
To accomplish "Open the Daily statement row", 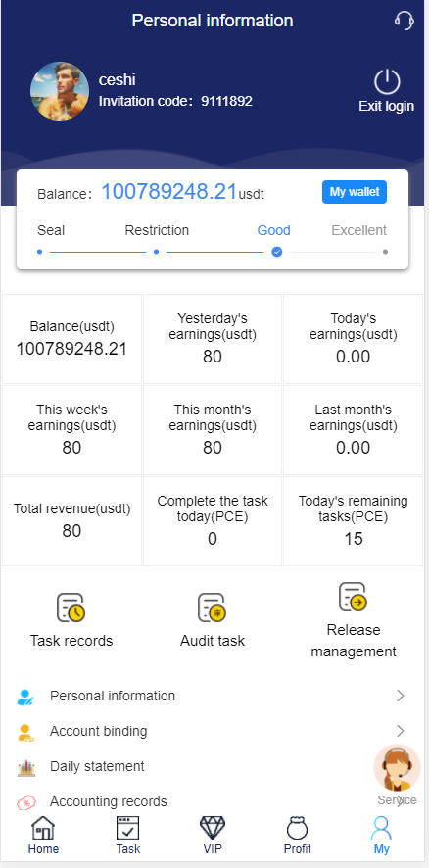I will (x=213, y=767).
